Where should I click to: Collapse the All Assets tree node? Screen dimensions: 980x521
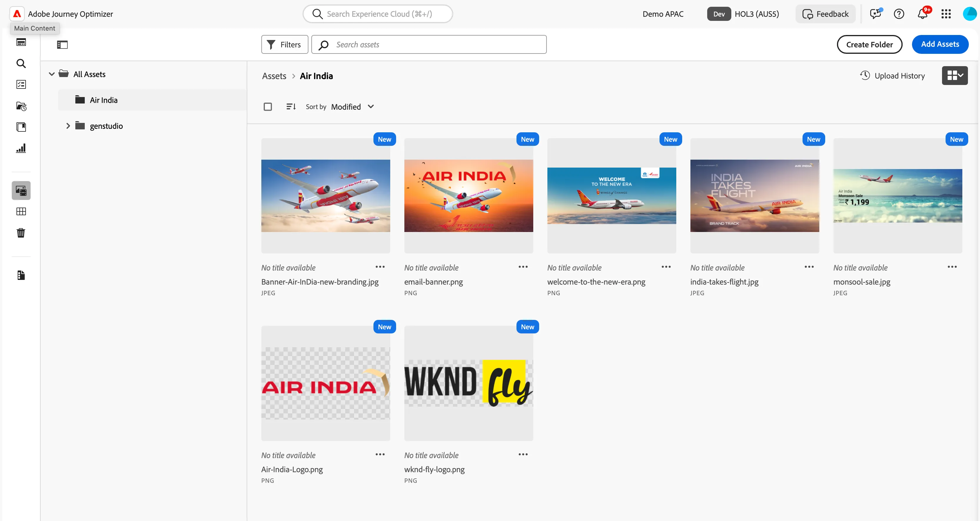pyautogui.click(x=52, y=74)
